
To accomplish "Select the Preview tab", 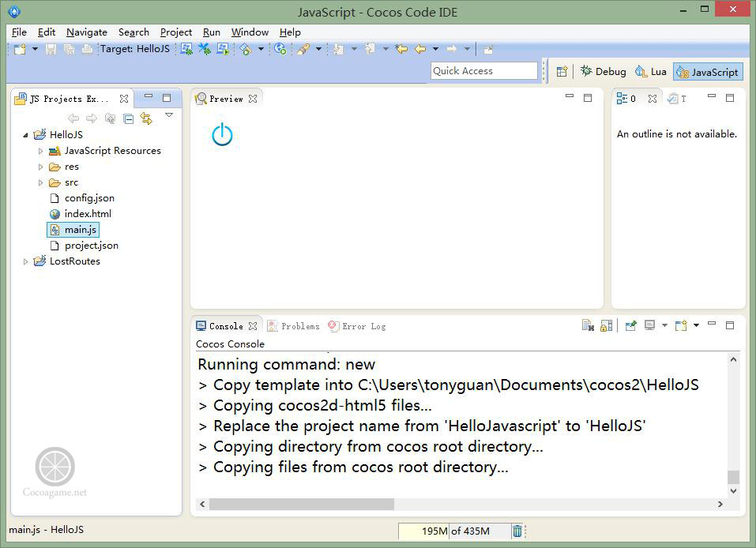I will point(226,99).
